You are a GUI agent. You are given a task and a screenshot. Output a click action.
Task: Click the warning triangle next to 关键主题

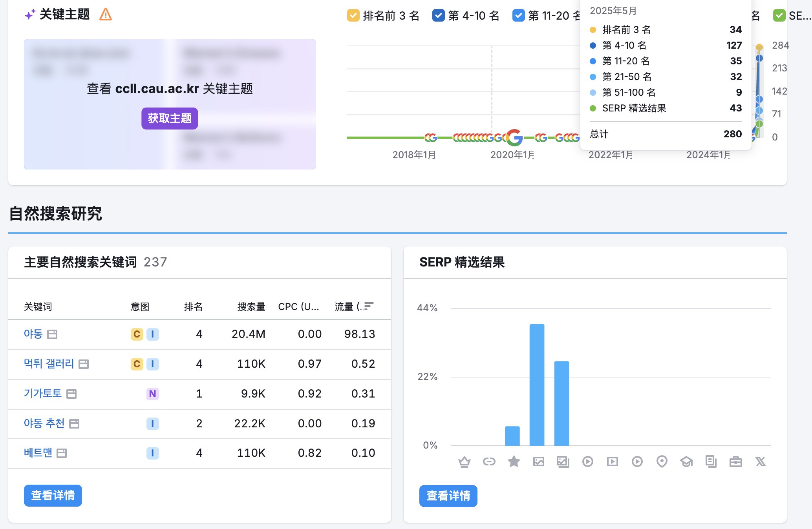click(x=106, y=15)
